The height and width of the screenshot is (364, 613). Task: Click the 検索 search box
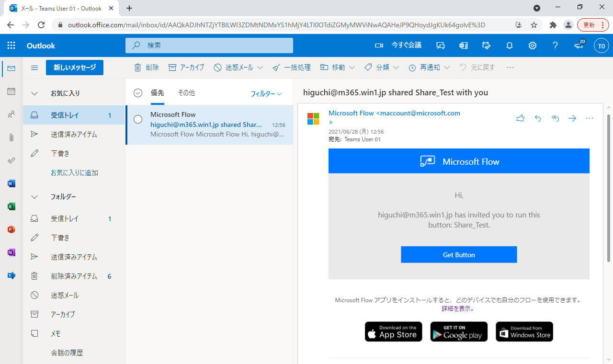209,45
